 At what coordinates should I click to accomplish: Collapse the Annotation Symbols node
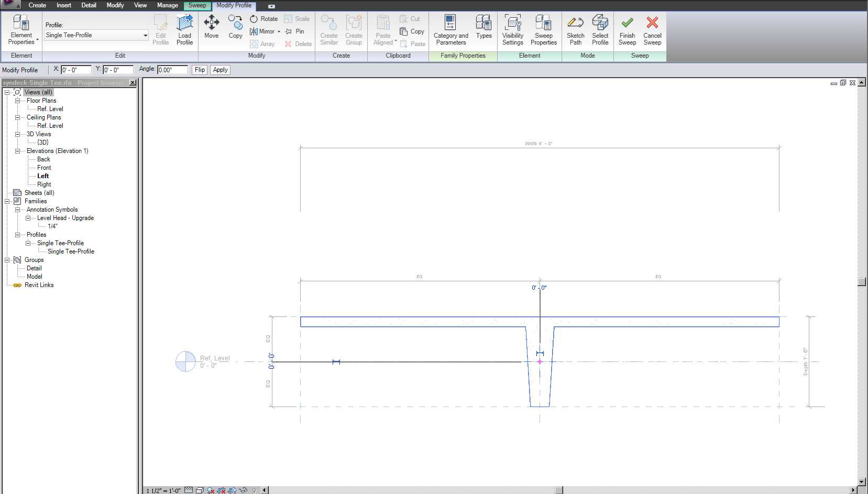coord(17,210)
